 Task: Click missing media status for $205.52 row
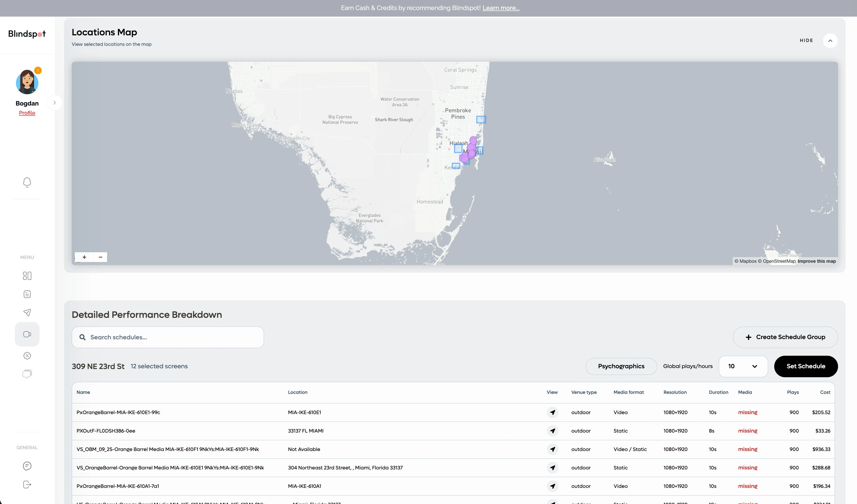pyautogui.click(x=748, y=413)
